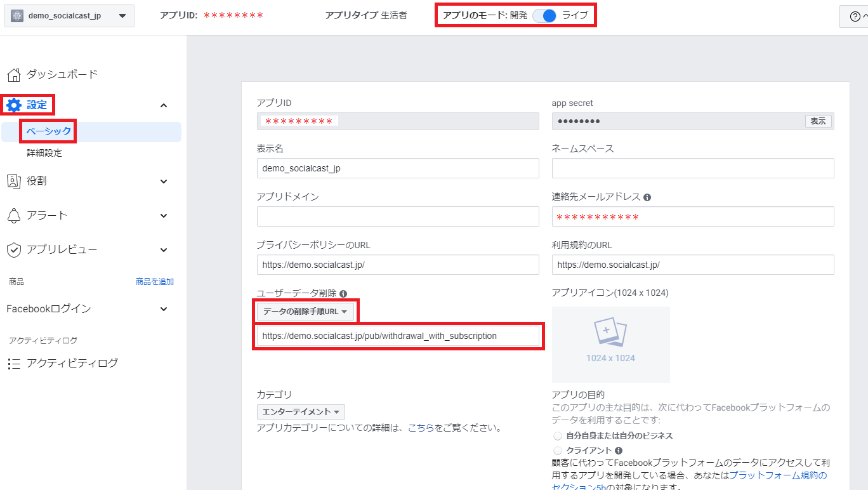Select ベーシック under settings
This screenshot has height=490, width=868.
[x=49, y=131]
